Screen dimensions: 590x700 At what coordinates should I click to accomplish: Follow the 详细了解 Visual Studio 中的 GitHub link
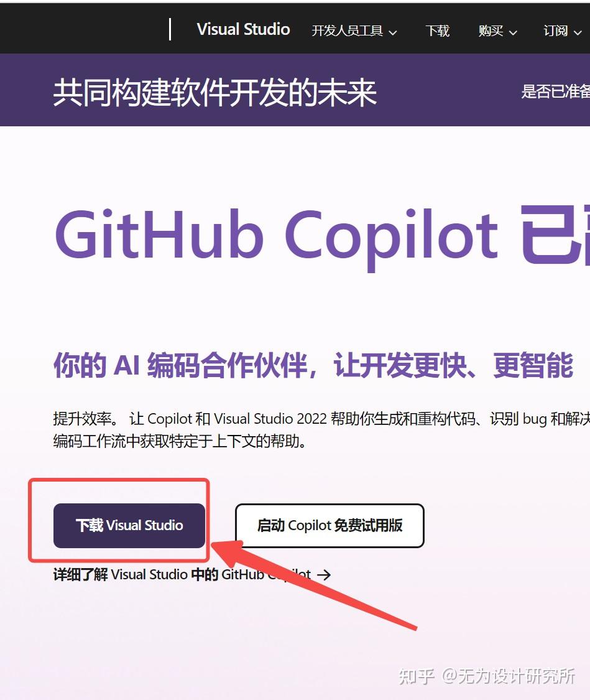point(182,574)
